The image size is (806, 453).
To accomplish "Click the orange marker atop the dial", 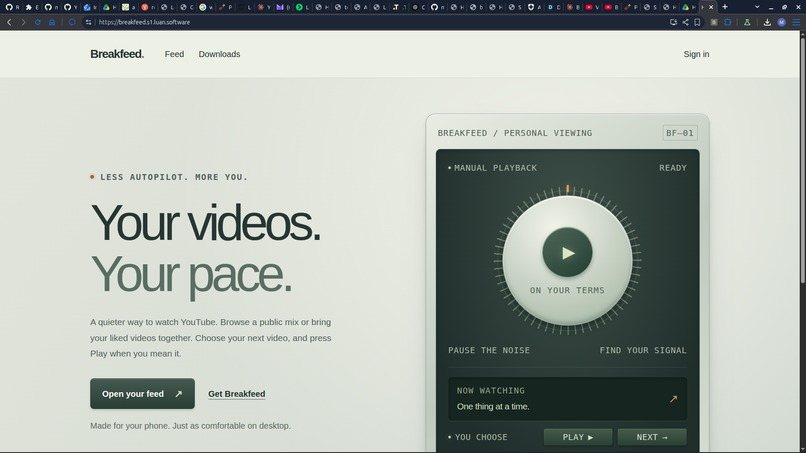I will [567, 189].
